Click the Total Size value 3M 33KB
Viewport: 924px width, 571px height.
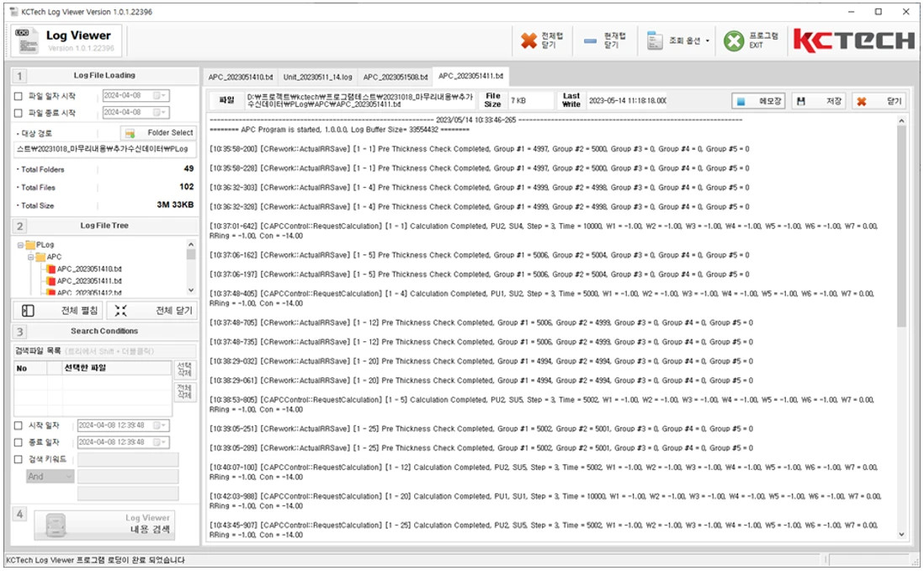tap(175, 205)
